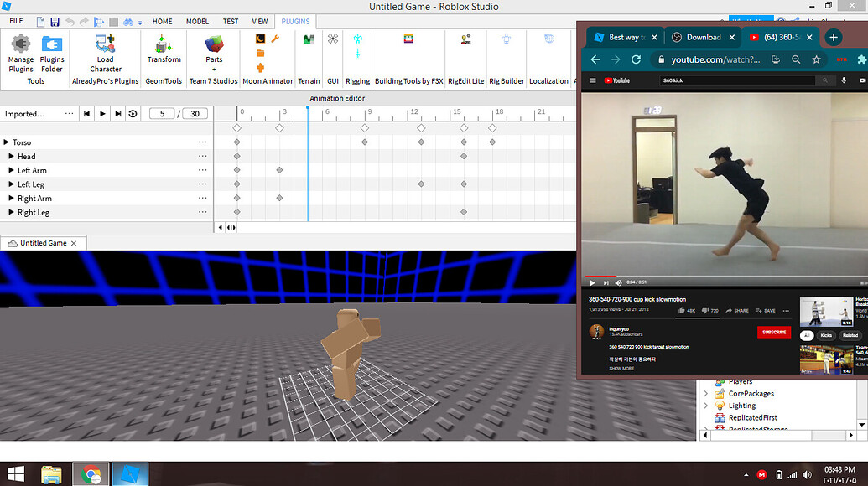Viewport: 868px width, 486px height.
Task: Switch to the MODEL ribbon tab
Action: pos(196,21)
